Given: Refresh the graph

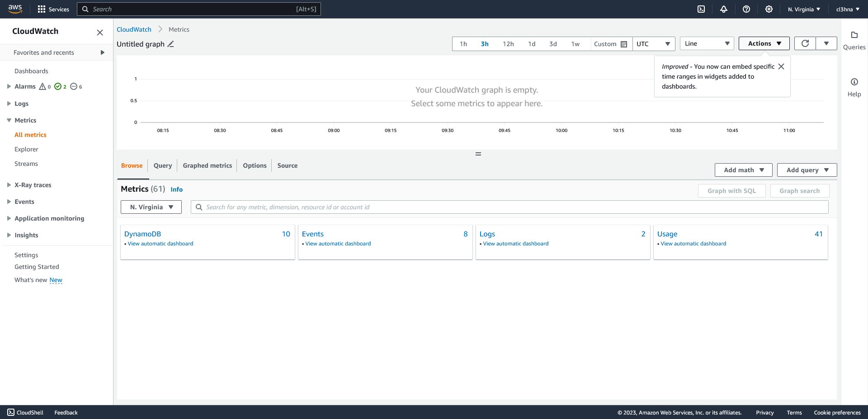Looking at the screenshot, I should click(805, 43).
